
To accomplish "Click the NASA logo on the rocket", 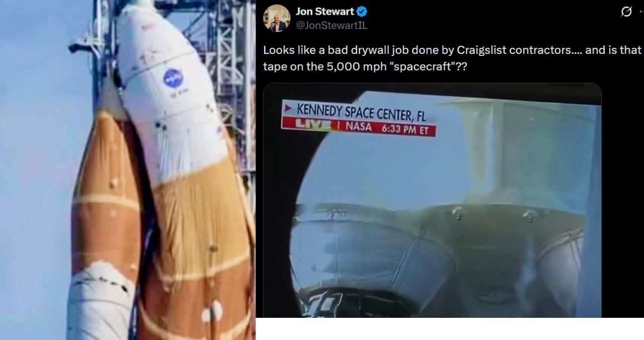I will 173,78.
